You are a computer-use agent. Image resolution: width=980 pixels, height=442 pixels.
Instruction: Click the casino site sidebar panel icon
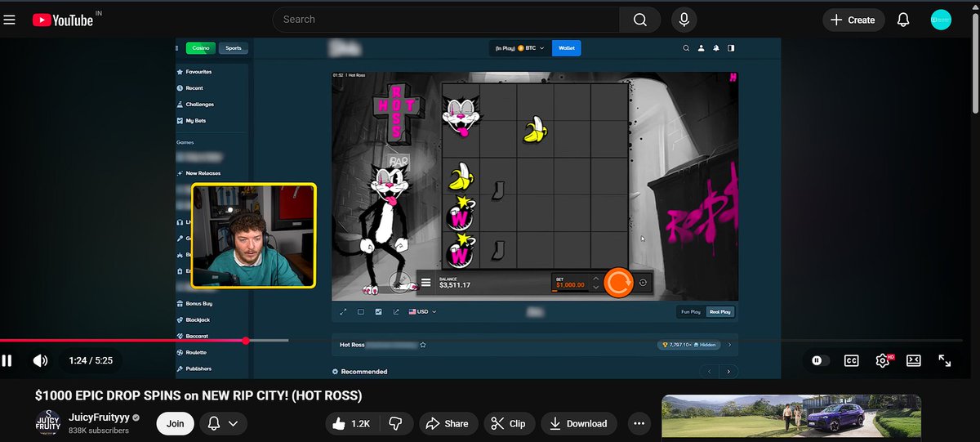731,48
